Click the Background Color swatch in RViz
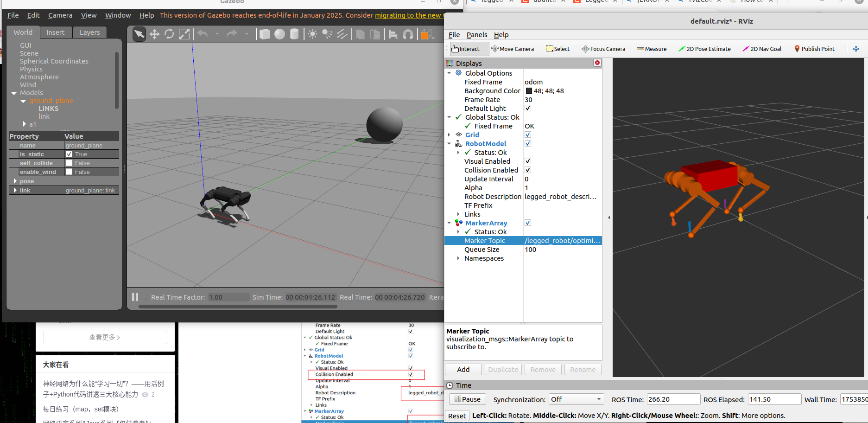Image resolution: width=868 pixels, height=423 pixels. (529, 91)
